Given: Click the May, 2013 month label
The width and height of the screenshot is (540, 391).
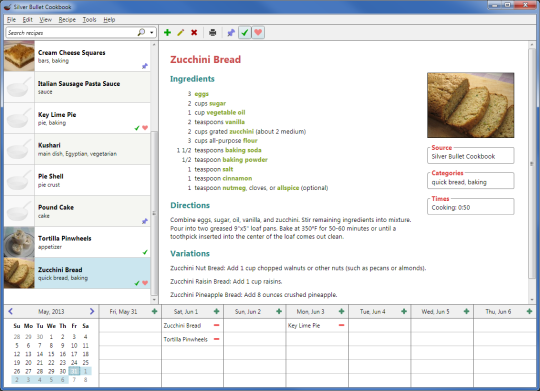Looking at the screenshot, I should [51, 311].
